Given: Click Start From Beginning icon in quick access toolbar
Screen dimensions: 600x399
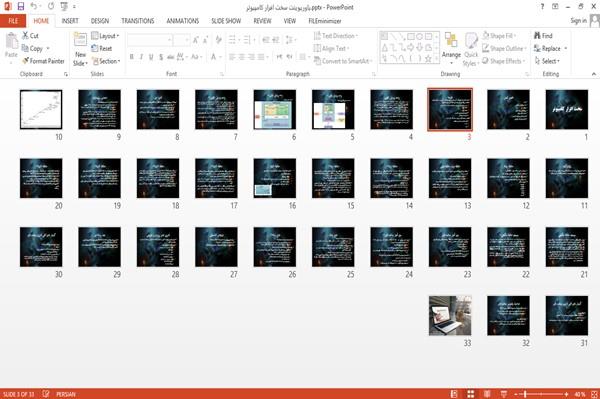Looking at the screenshot, I should (64, 6).
